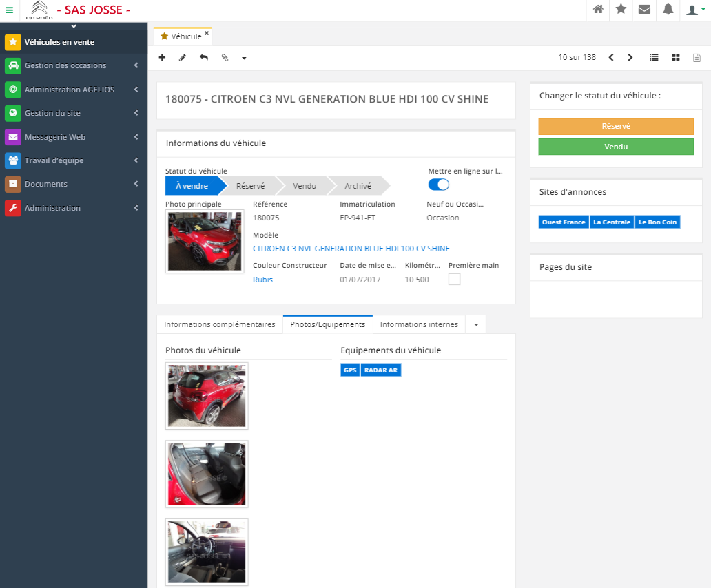Expand Gestion du site submenu arrow

pyautogui.click(x=136, y=113)
